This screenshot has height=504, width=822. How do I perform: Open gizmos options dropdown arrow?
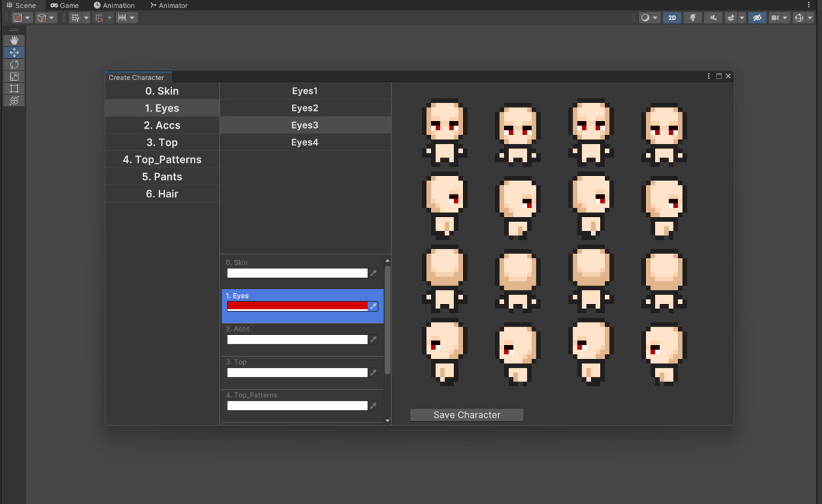(x=810, y=18)
